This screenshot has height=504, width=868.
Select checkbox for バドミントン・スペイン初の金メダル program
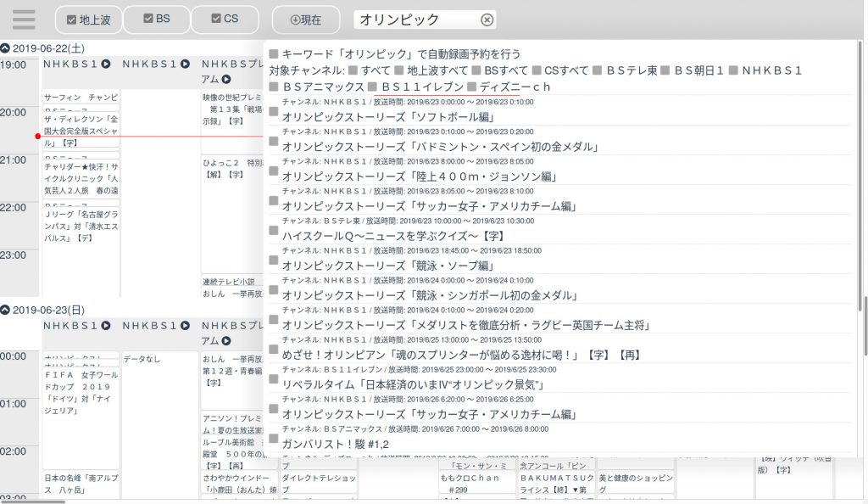point(274,141)
